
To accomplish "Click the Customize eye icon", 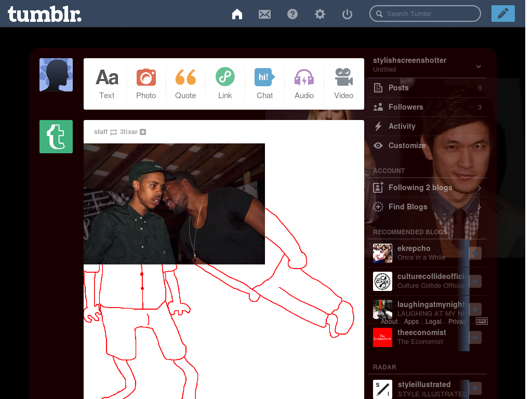I will tap(378, 145).
